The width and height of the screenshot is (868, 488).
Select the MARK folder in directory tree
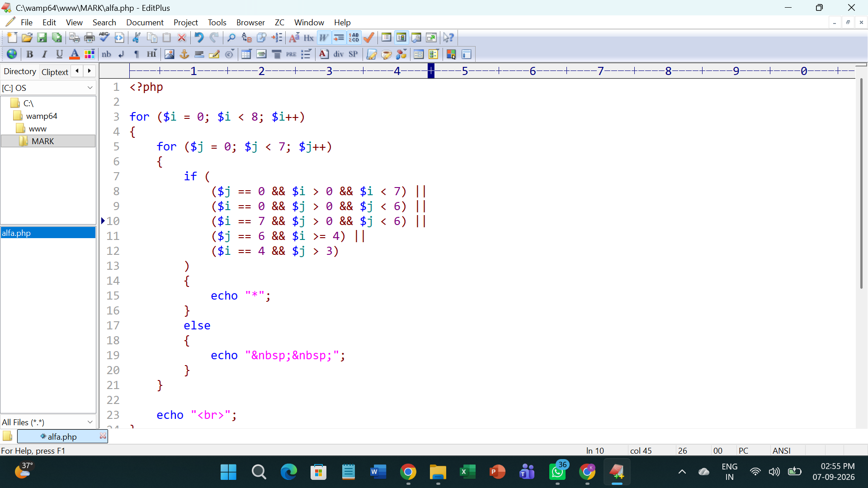point(43,141)
